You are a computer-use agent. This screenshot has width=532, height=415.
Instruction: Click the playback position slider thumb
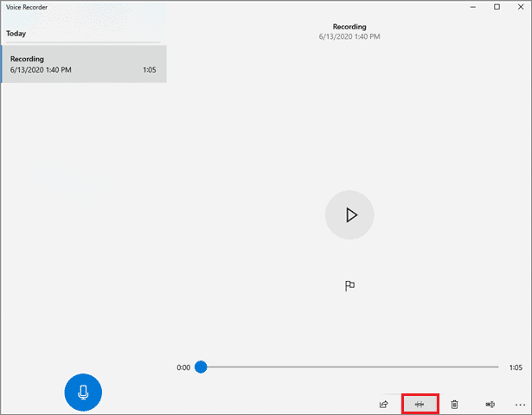tap(201, 367)
